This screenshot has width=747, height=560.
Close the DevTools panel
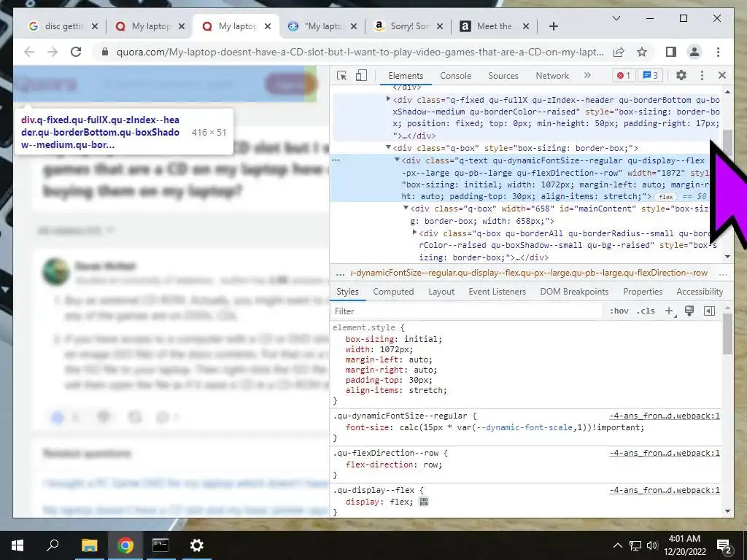(x=722, y=75)
